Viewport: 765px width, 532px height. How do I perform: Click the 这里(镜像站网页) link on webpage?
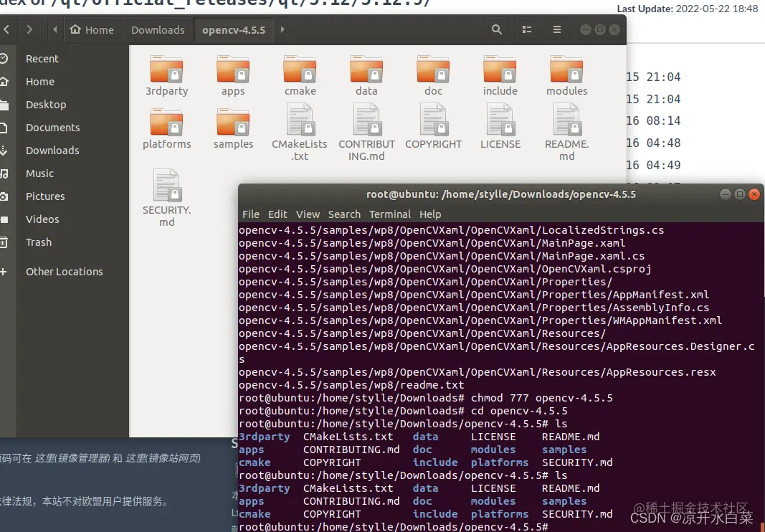coord(163,458)
